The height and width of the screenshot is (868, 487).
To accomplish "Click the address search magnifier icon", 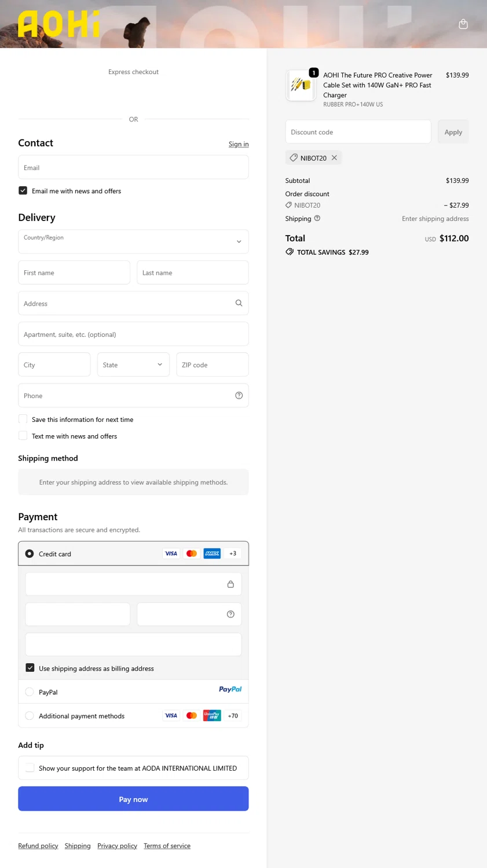I will 239,303.
